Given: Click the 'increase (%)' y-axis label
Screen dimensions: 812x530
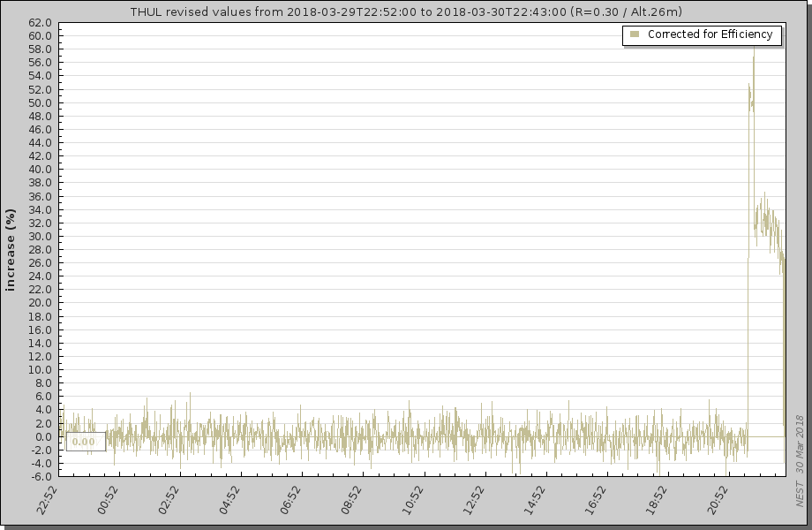Looking at the screenshot, I should 11,250.
